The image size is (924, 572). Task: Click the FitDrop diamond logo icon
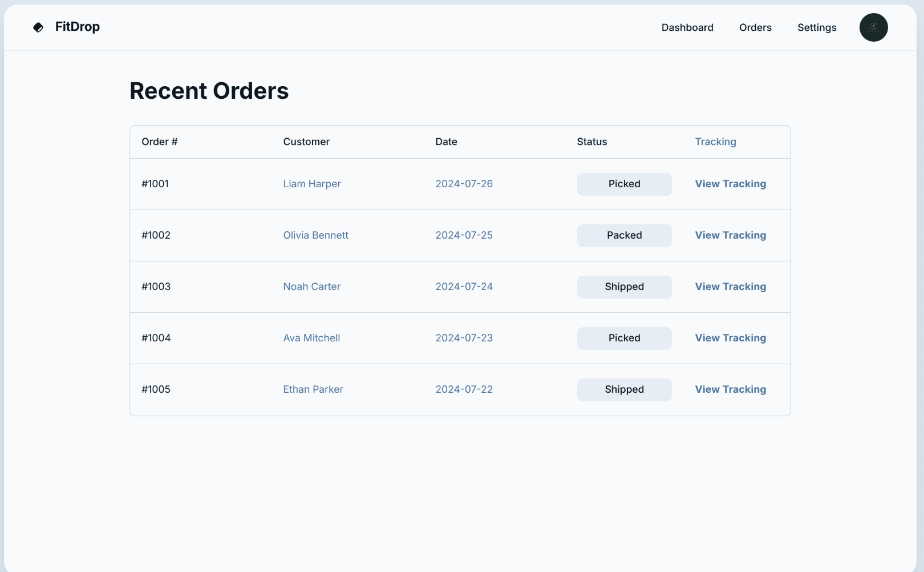[x=38, y=27]
